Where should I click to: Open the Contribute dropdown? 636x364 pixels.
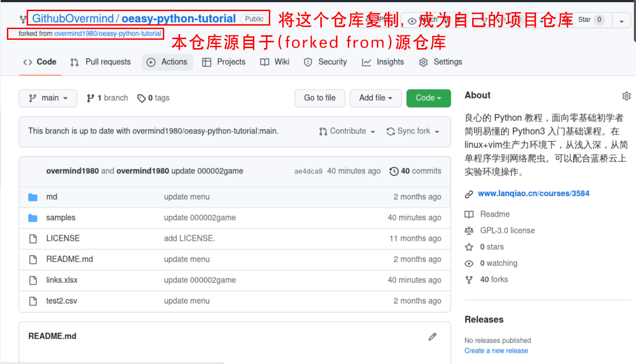[x=347, y=131]
